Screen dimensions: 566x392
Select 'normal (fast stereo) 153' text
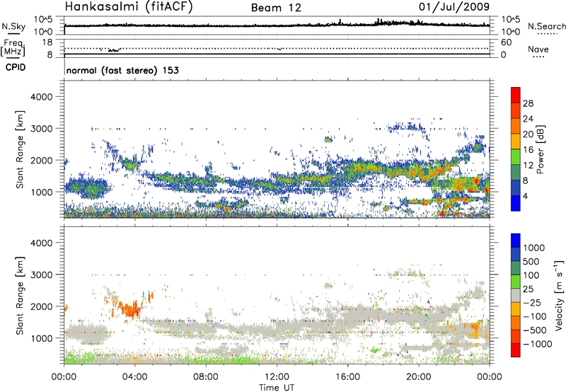click(x=122, y=70)
